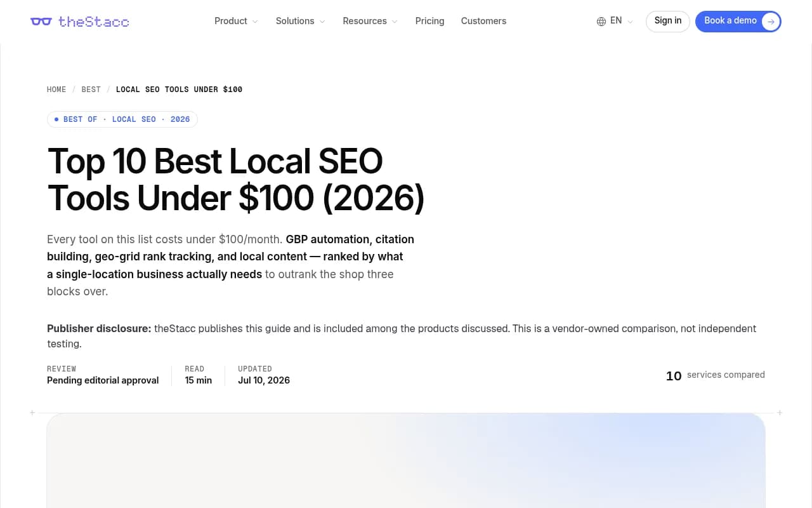Expand the Solutions menu chevron
Image resolution: width=812 pixels, height=508 pixels.
322,22
